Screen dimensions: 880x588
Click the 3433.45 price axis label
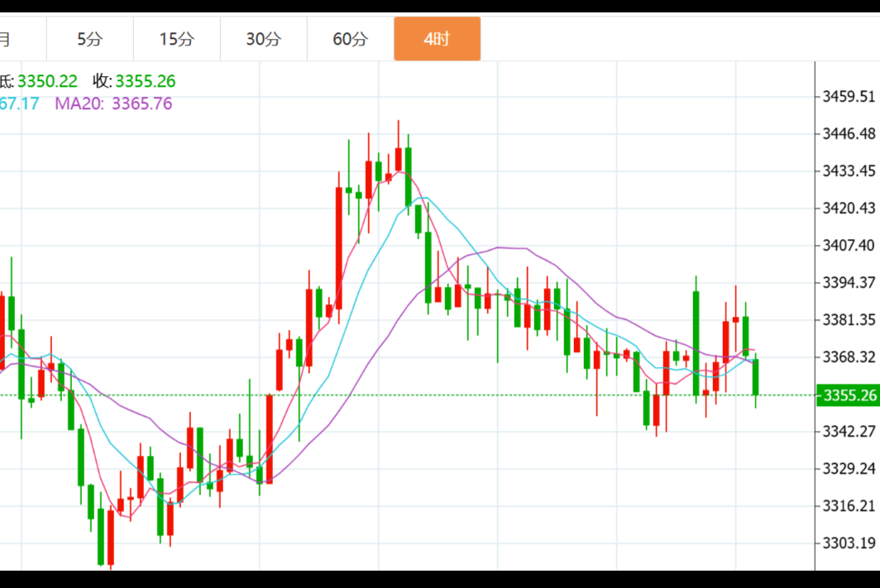pos(849,170)
